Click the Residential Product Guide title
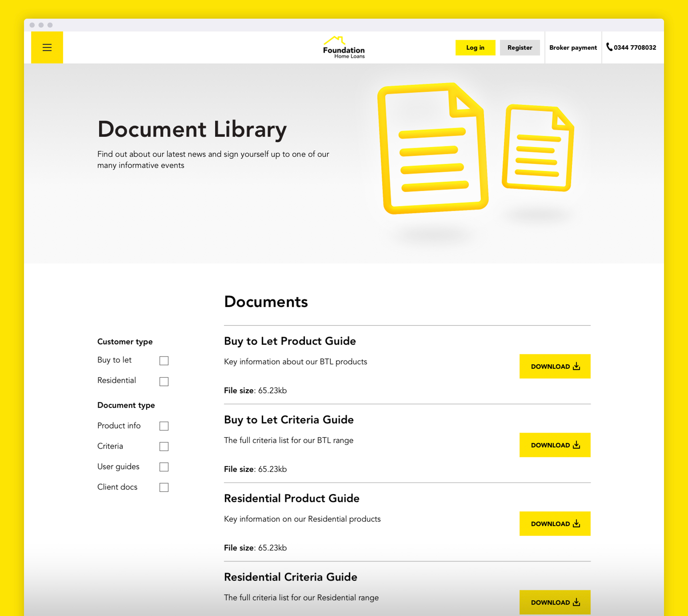This screenshot has width=688, height=616. (x=291, y=498)
